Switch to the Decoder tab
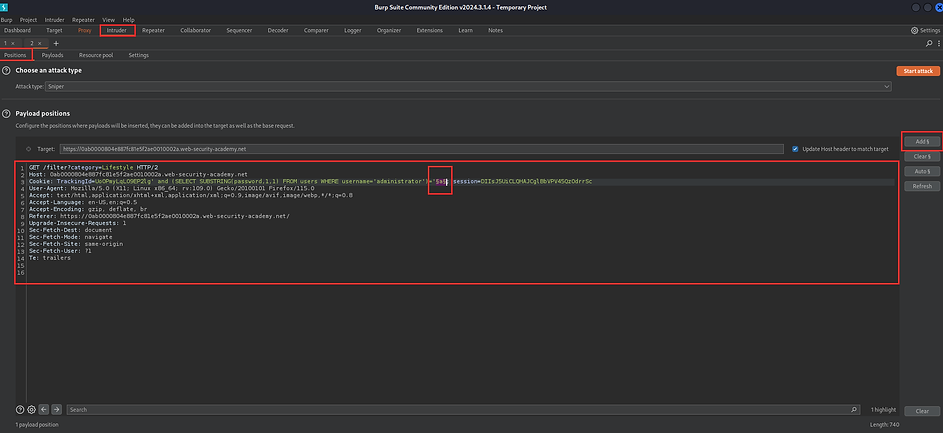 point(278,30)
